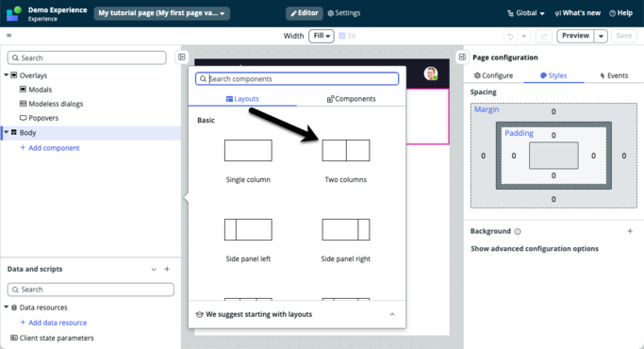Click the Preview button
The image size is (644, 349).
[575, 36]
